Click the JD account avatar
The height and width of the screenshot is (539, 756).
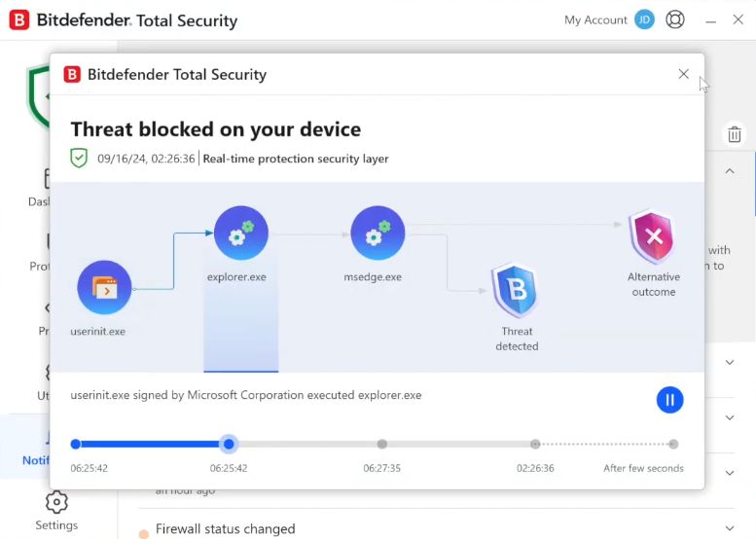click(x=644, y=20)
